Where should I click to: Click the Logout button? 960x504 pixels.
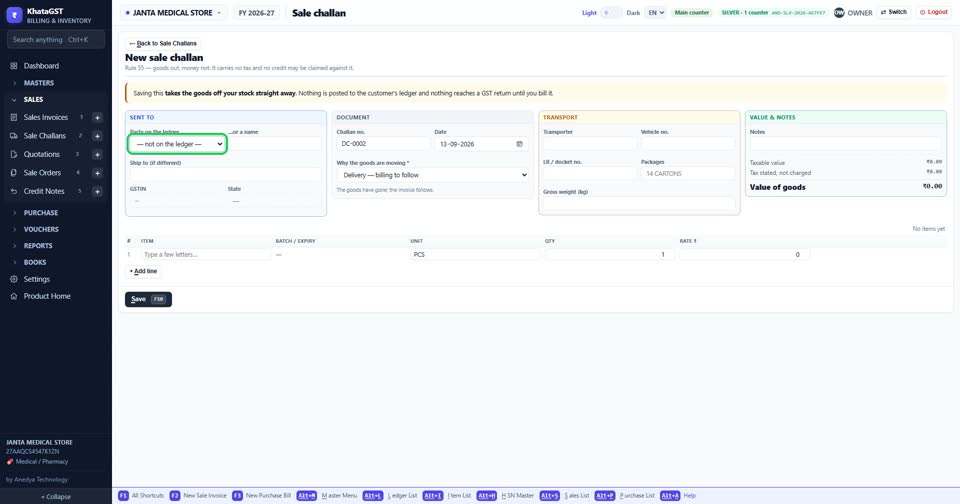pos(934,12)
